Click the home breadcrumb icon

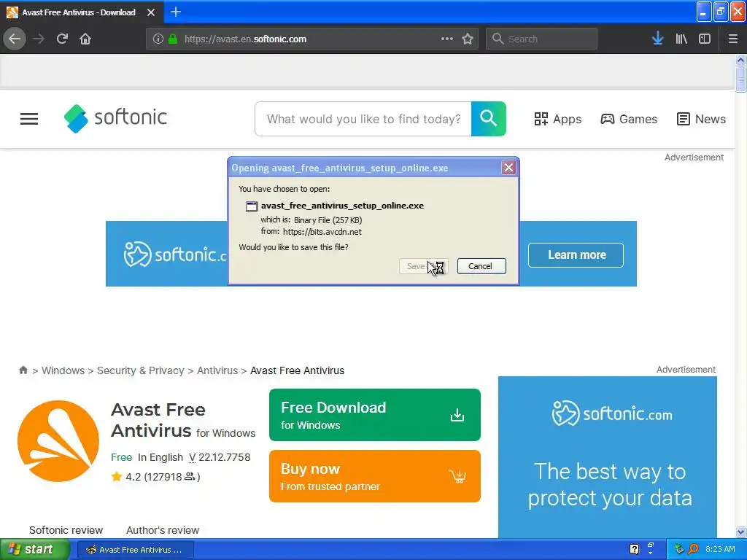tap(23, 370)
